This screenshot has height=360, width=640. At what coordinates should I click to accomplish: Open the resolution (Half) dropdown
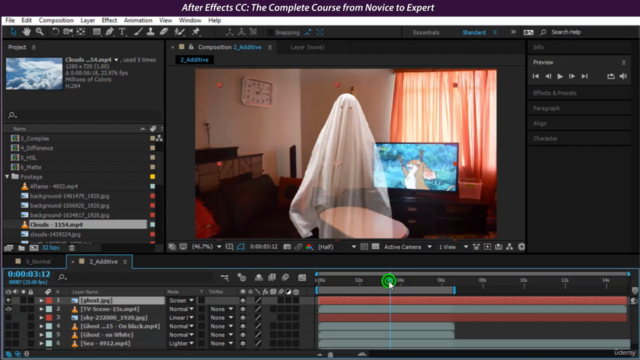coord(337,247)
